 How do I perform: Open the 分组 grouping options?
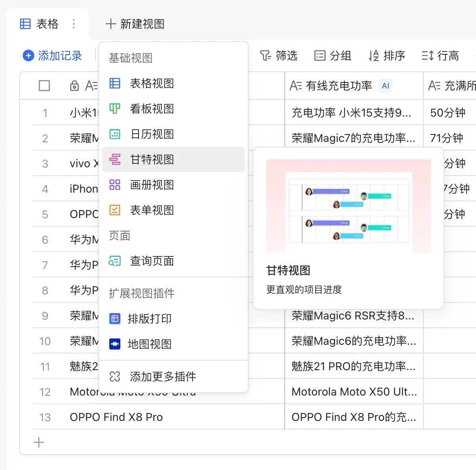point(333,56)
